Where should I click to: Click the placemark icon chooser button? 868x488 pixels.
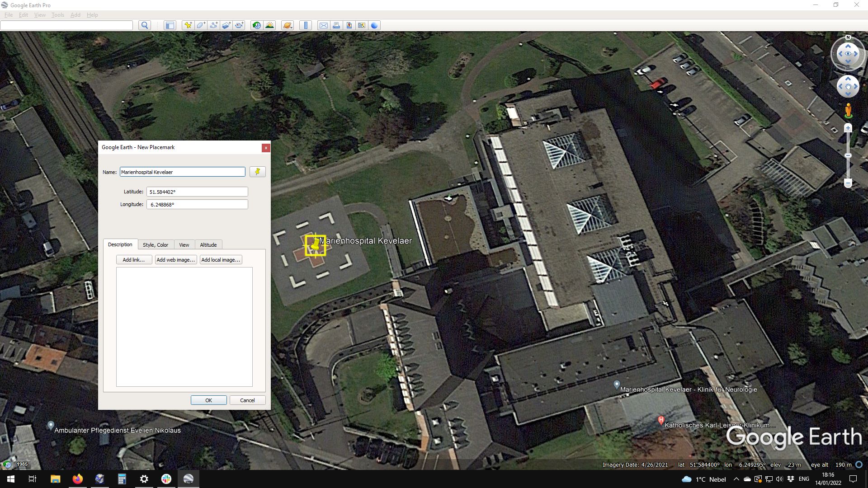pos(258,172)
